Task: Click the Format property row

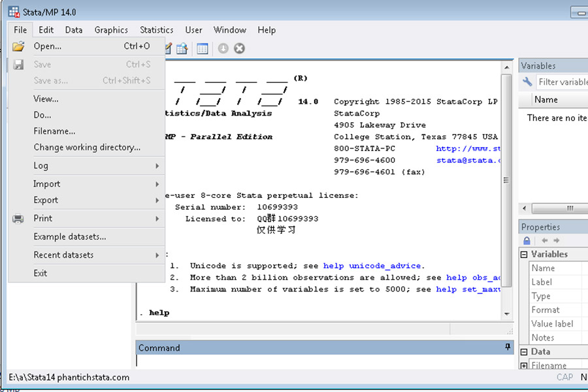Action: [559, 310]
